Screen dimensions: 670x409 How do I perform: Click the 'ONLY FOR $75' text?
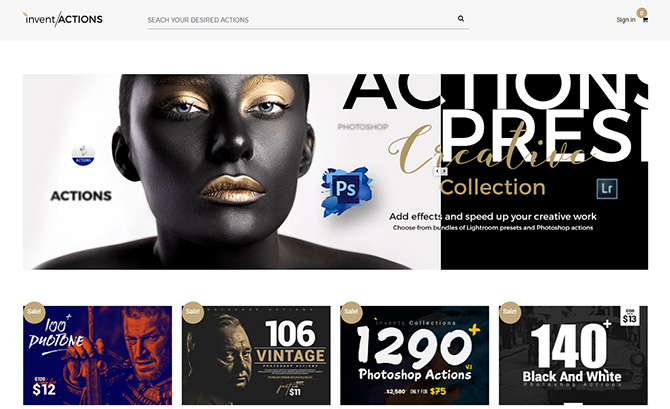coord(428,391)
